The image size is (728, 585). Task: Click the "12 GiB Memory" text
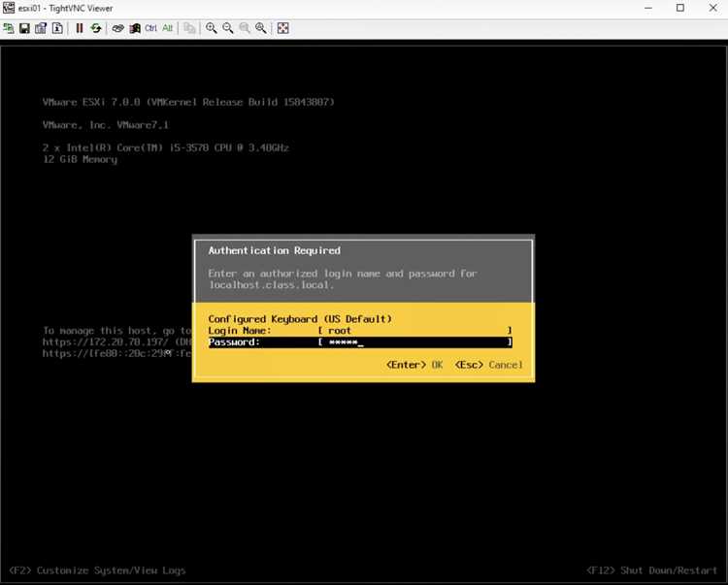pyautogui.click(x=80, y=159)
